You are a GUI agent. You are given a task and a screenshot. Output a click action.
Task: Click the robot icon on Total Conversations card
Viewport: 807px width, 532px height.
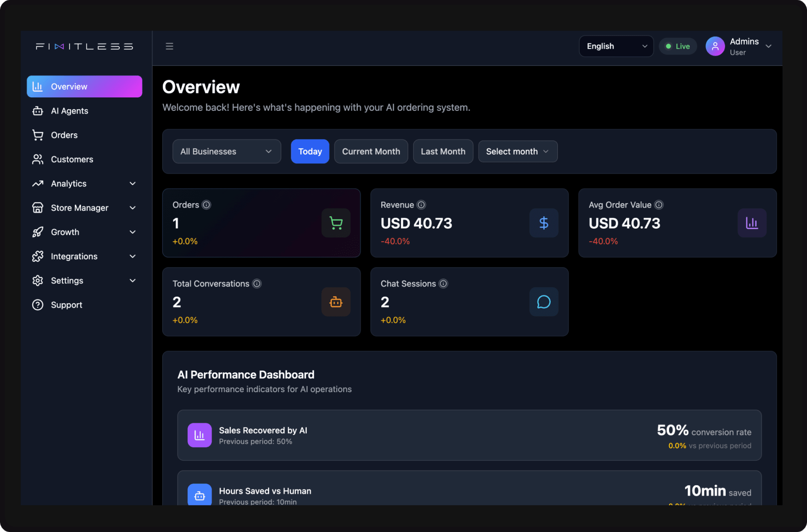pos(336,302)
